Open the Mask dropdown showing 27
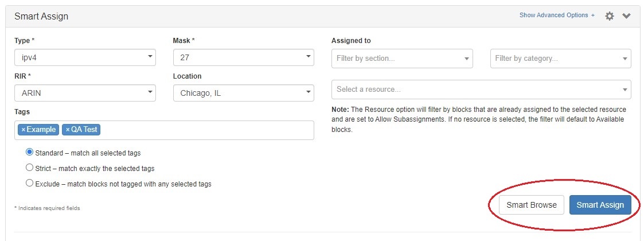 tap(243, 57)
